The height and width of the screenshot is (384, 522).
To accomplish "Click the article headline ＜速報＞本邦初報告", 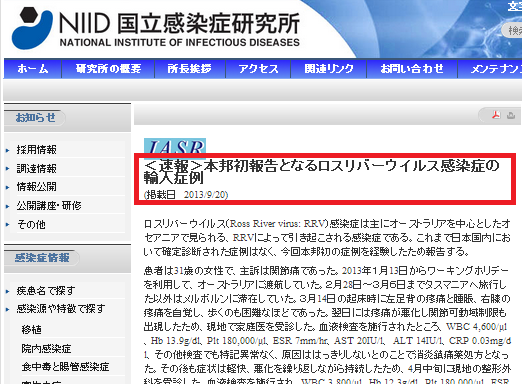I will [x=322, y=172].
